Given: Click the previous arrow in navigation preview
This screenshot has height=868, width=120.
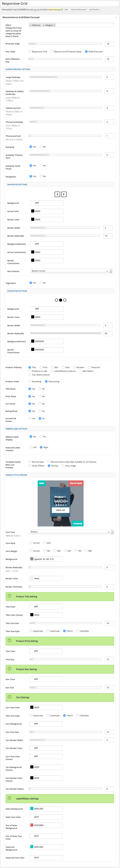Looking at the screenshot, I should click(x=58, y=194).
